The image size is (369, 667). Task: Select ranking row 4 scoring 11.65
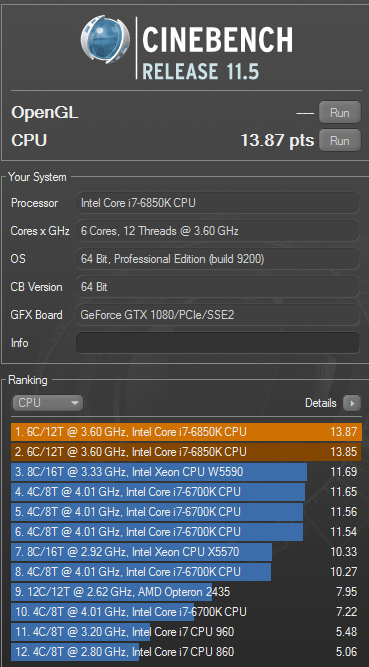pyautogui.click(x=186, y=492)
